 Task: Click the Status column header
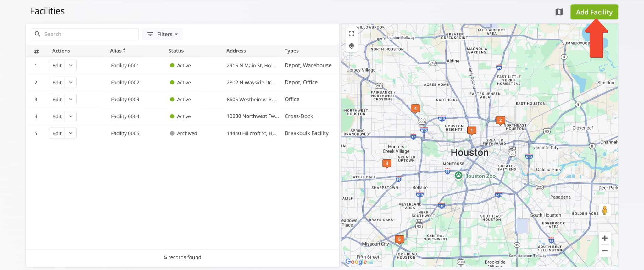tap(176, 51)
